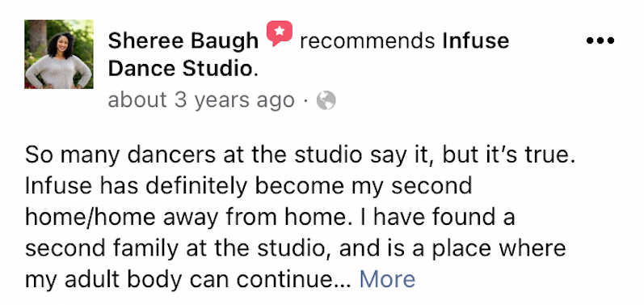The image size is (644, 305).
Task: Click the globe public privacy icon
Action: pyautogui.click(x=326, y=100)
